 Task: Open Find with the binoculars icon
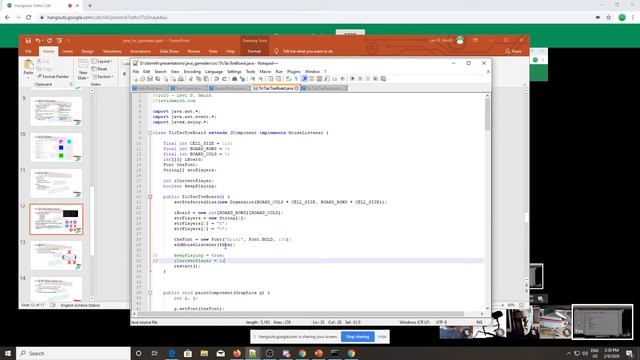[235, 79]
